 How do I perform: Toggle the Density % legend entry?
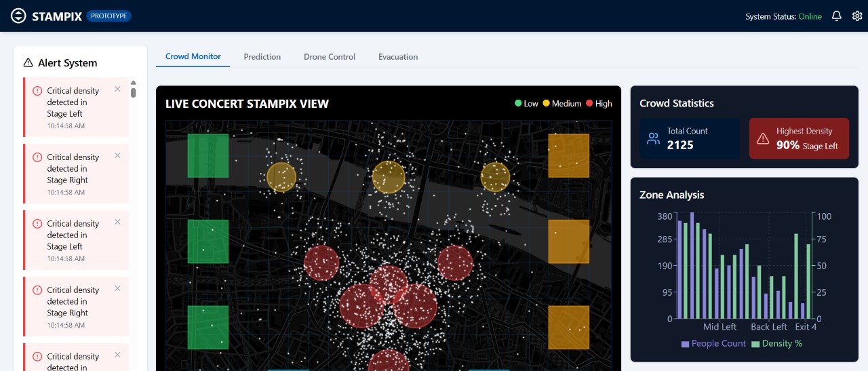point(777,344)
